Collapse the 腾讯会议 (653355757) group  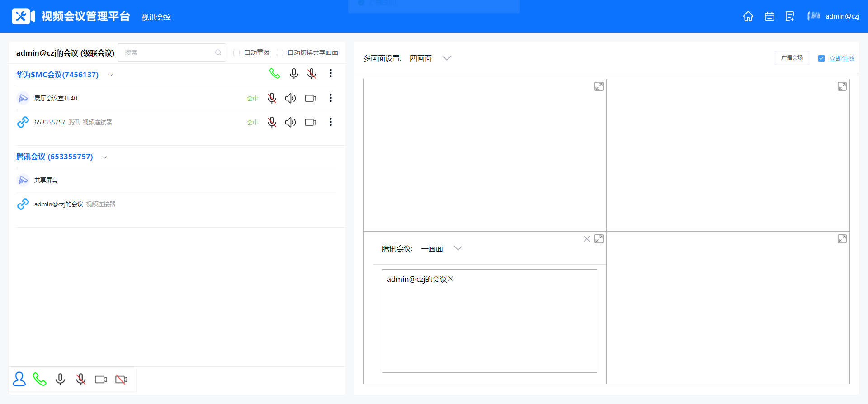coord(105,157)
